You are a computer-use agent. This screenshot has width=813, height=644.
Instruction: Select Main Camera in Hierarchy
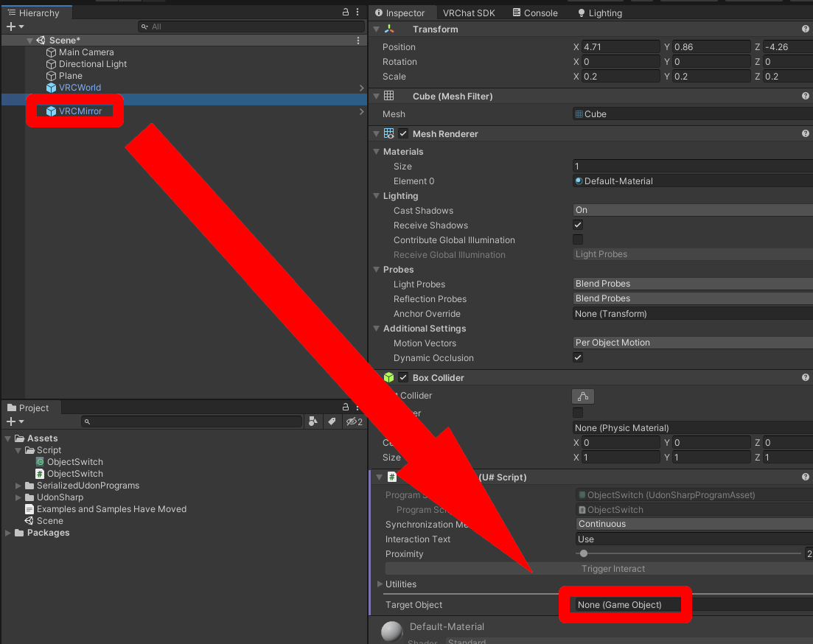pos(80,52)
